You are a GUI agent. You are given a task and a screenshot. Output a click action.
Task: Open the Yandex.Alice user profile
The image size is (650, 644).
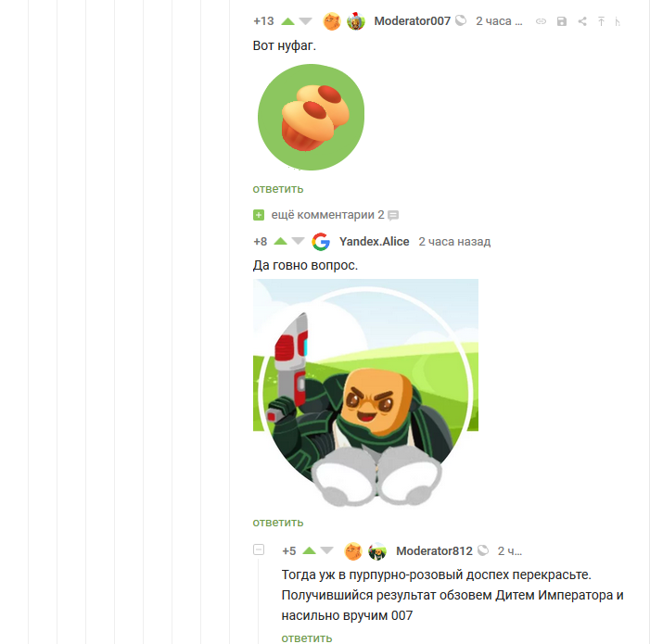375,242
